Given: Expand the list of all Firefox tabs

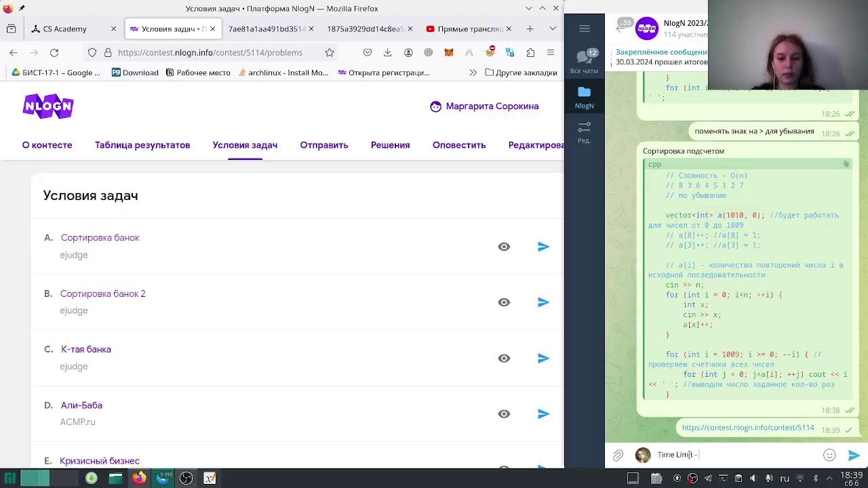Looking at the screenshot, I should tap(553, 28).
